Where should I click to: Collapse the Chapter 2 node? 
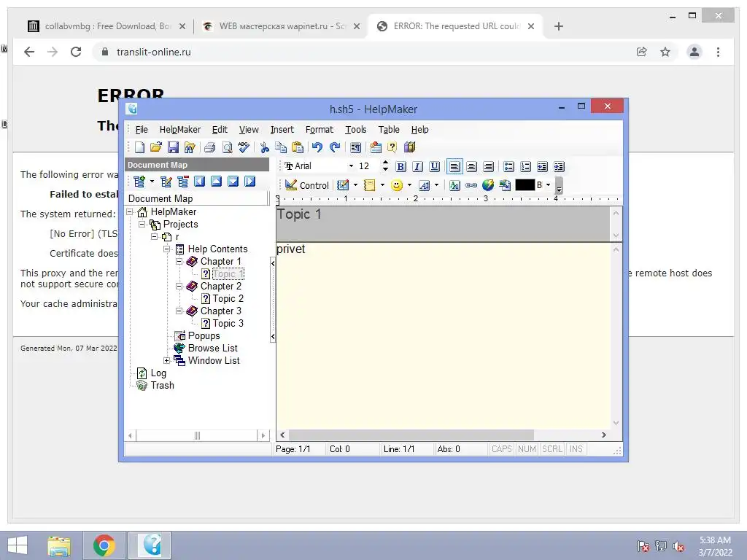coord(179,286)
